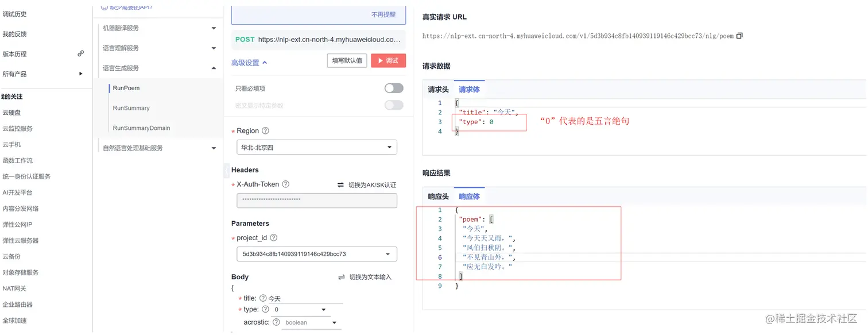Open the project_id dropdown
Viewport: 868px width, 335px height.
coord(317,254)
